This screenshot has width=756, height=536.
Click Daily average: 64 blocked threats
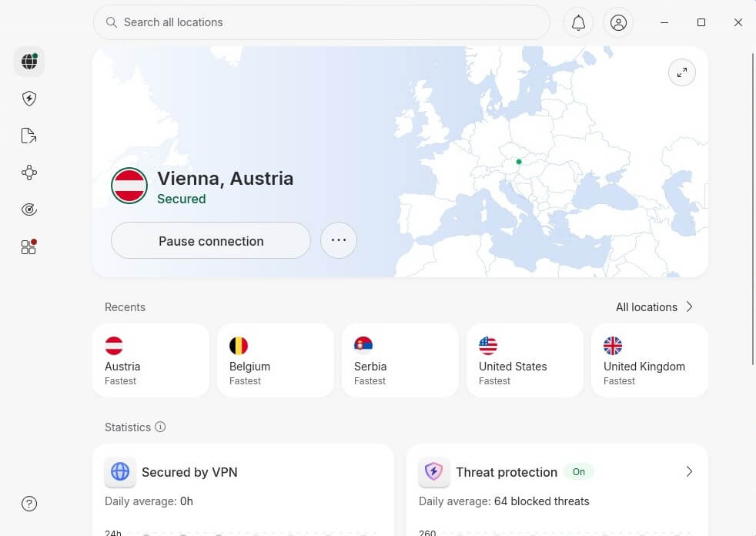click(x=503, y=502)
